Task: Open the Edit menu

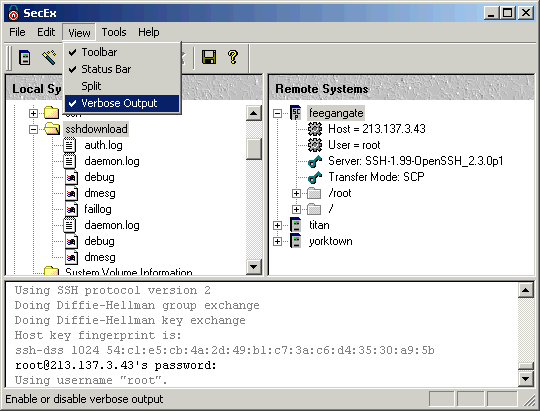Action: pos(46,32)
